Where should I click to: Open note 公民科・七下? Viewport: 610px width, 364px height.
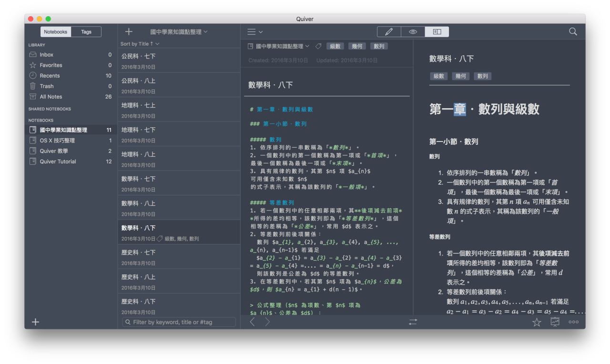pyautogui.click(x=179, y=61)
